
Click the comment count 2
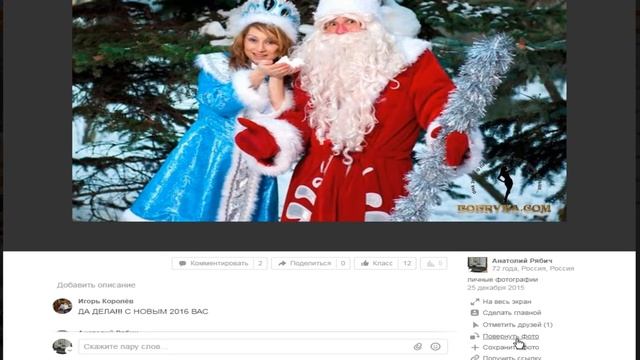[x=260, y=263]
